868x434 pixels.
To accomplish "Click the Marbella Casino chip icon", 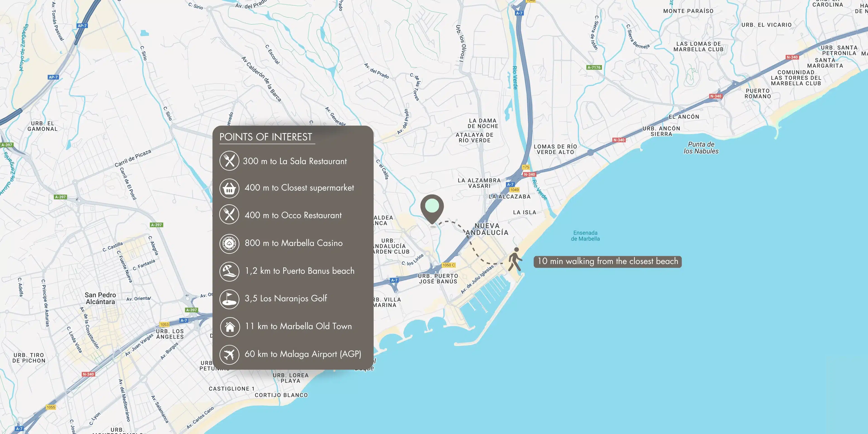I will coord(229,243).
